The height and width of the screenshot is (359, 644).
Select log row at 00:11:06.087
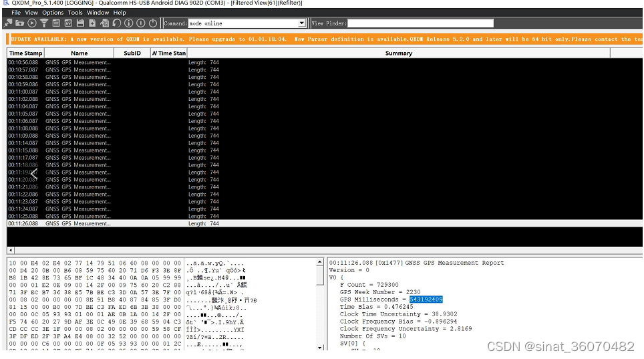(x=325, y=121)
